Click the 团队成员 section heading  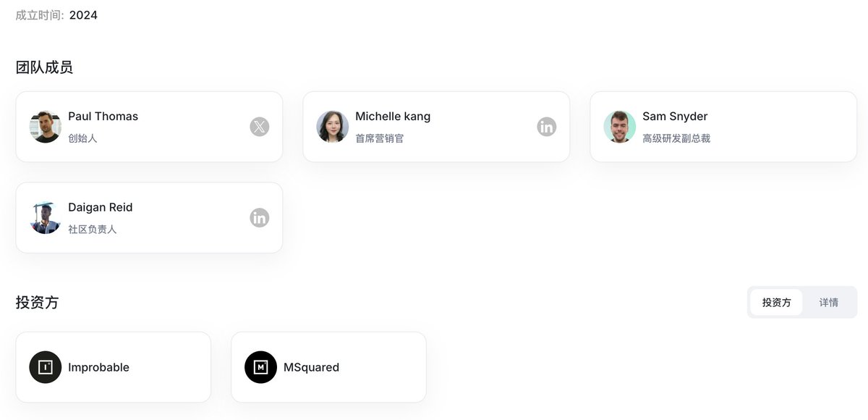coord(44,67)
